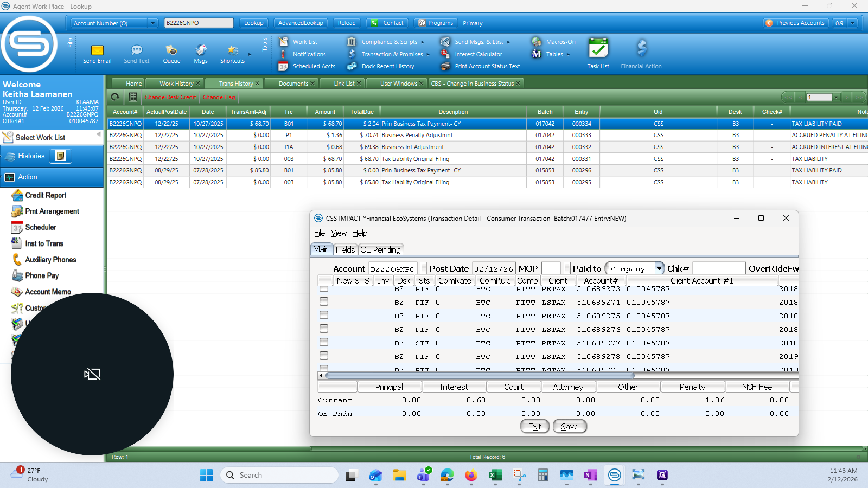Check the row checkbox for account 510689274
Viewport: 868px width, 488px height.
(x=324, y=301)
